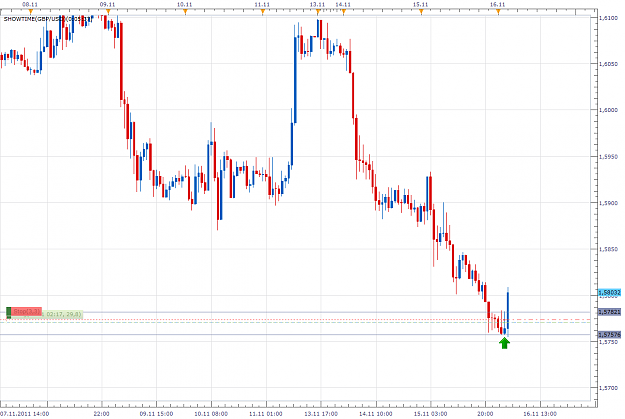625x419 pixels.
Task: Click the orange day marker under 16.11
Action: [x=498, y=12]
